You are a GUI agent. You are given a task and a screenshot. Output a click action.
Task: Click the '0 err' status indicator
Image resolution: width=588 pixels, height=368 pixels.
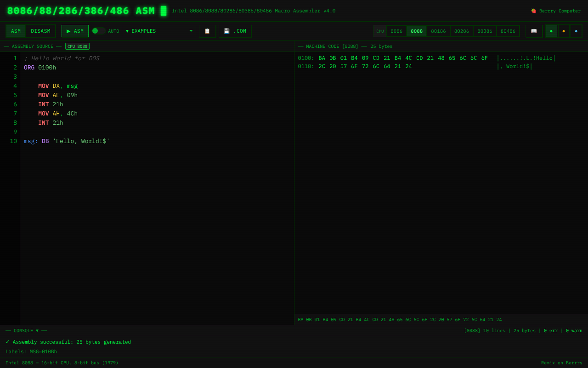(551, 331)
